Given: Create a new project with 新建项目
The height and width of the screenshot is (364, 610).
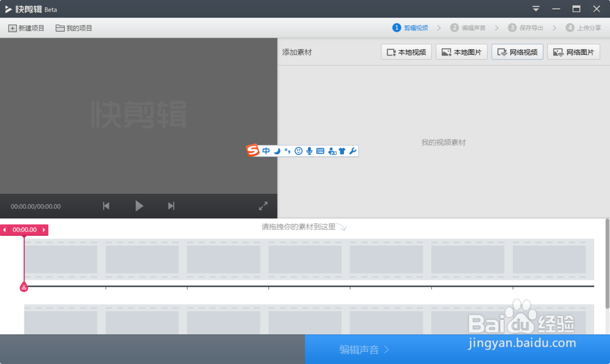Looking at the screenshot, I should pos(26,28).
